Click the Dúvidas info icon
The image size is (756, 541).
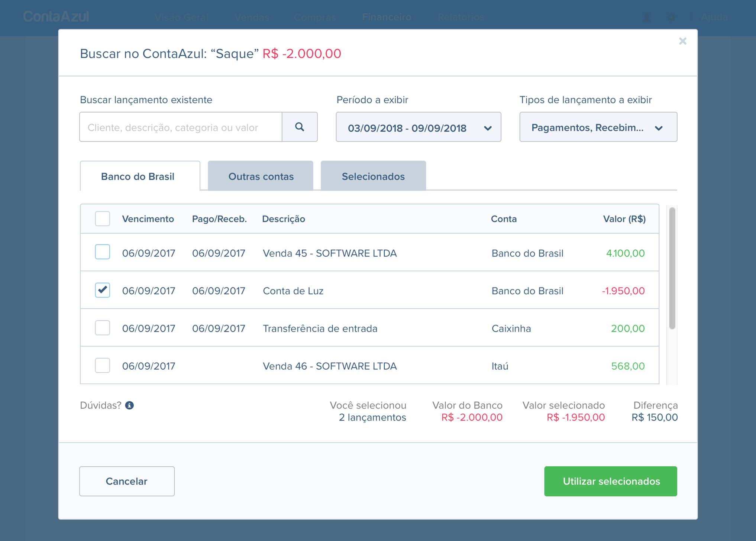[x=129, y=405]
